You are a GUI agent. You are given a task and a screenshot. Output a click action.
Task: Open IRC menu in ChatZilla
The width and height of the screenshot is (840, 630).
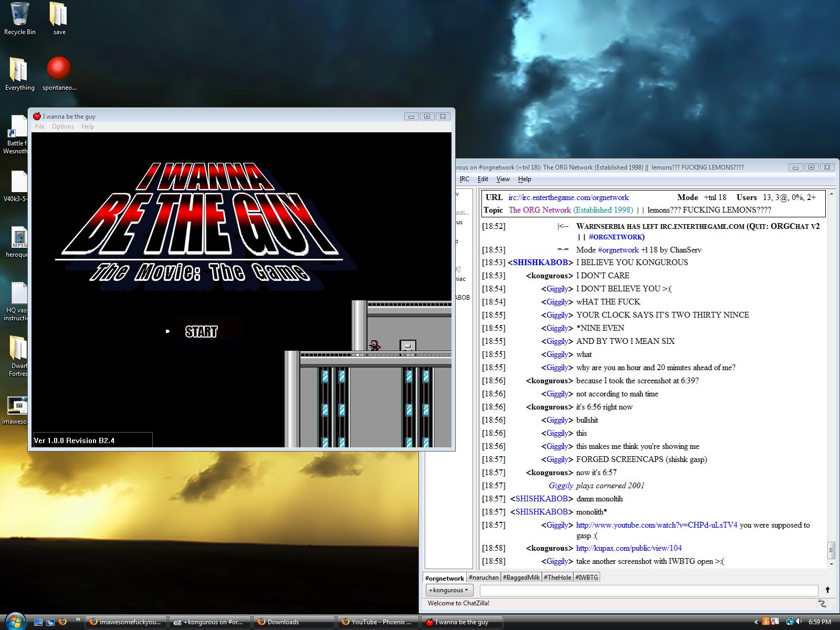pyautogui.click(x=465, y=179)
